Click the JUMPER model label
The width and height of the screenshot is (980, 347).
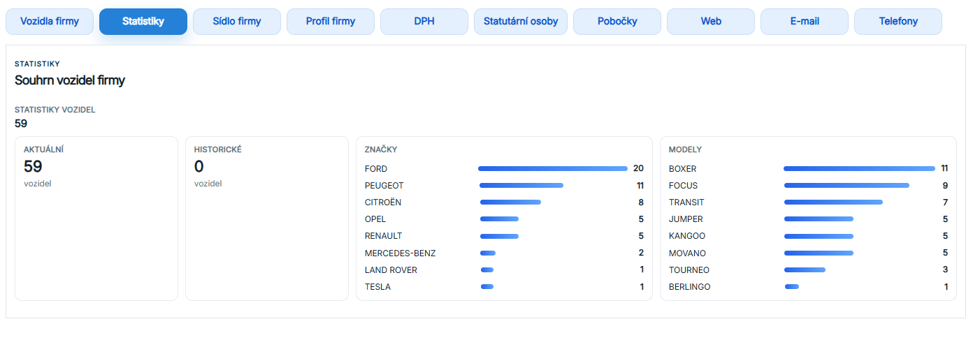click(686, 219)
